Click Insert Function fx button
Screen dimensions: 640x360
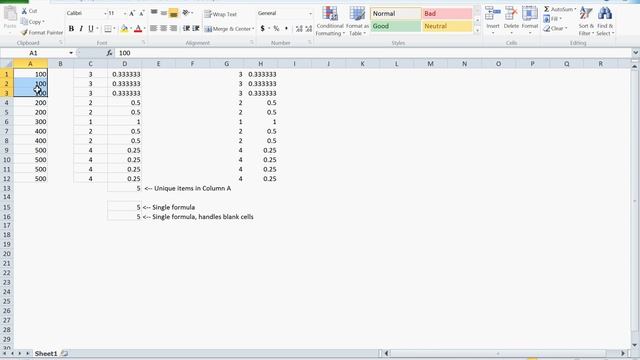tap(109, 53)
